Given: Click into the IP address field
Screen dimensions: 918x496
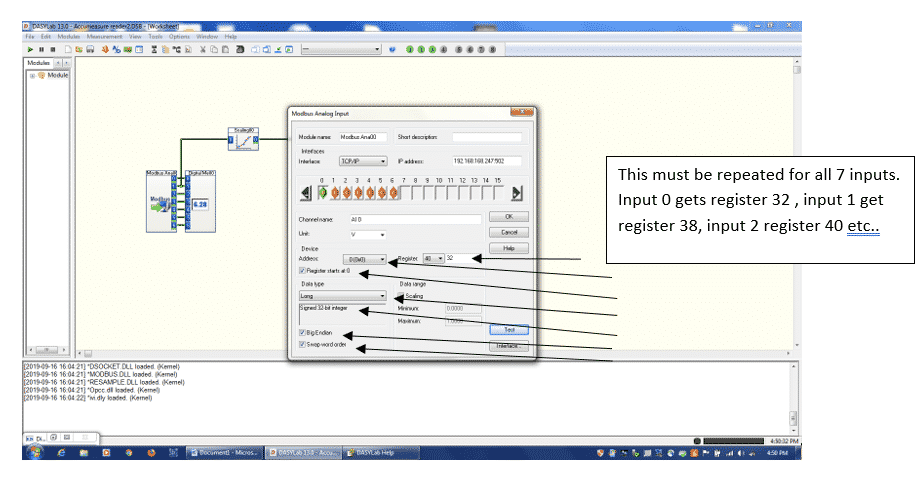Looking at the screenshot, I should 486,160.
